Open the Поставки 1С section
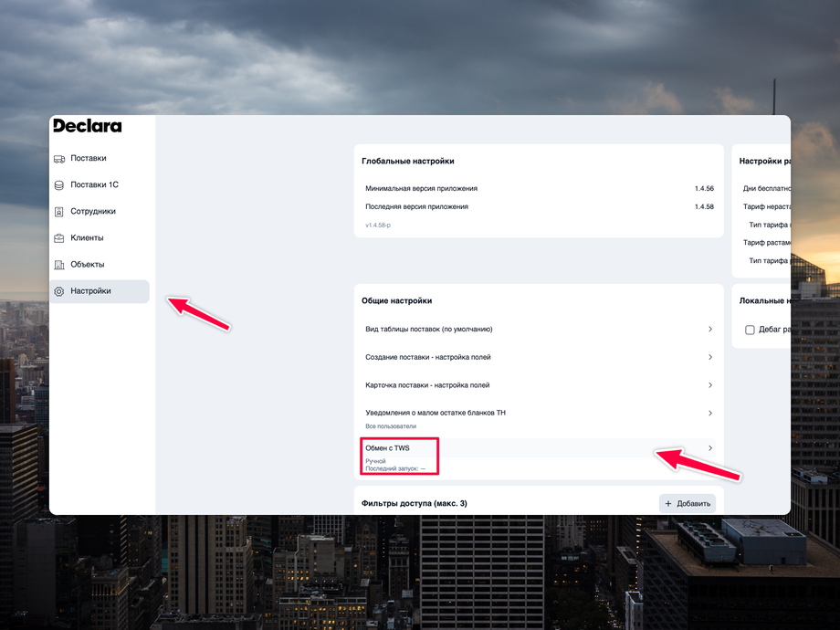Viewport: 840px width, 630px height. [100, 184]
